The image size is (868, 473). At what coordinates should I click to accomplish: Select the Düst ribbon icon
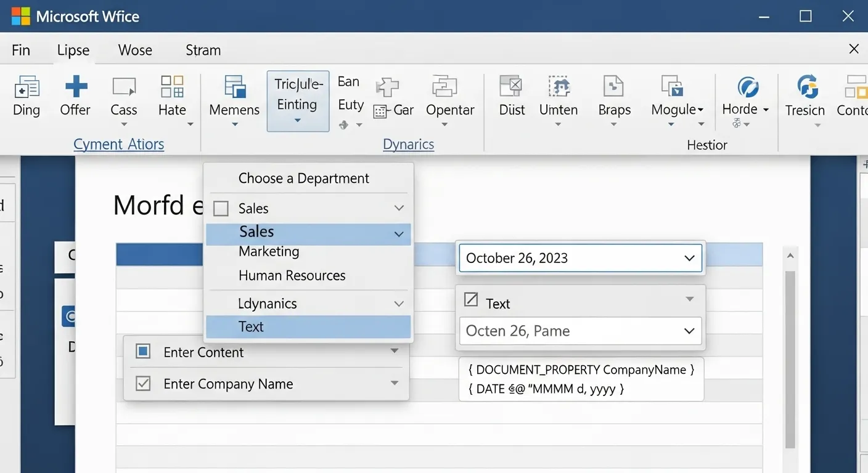coord(511,87)
